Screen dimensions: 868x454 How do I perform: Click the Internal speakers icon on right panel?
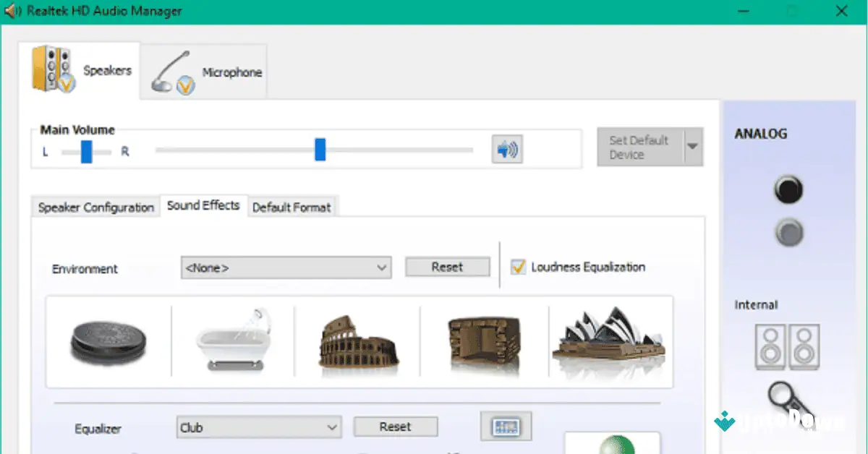point(788,346)
